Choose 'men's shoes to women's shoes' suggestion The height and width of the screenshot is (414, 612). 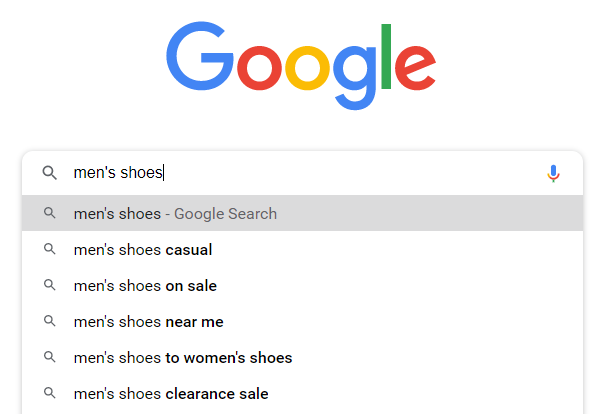(x=183, y=357)
